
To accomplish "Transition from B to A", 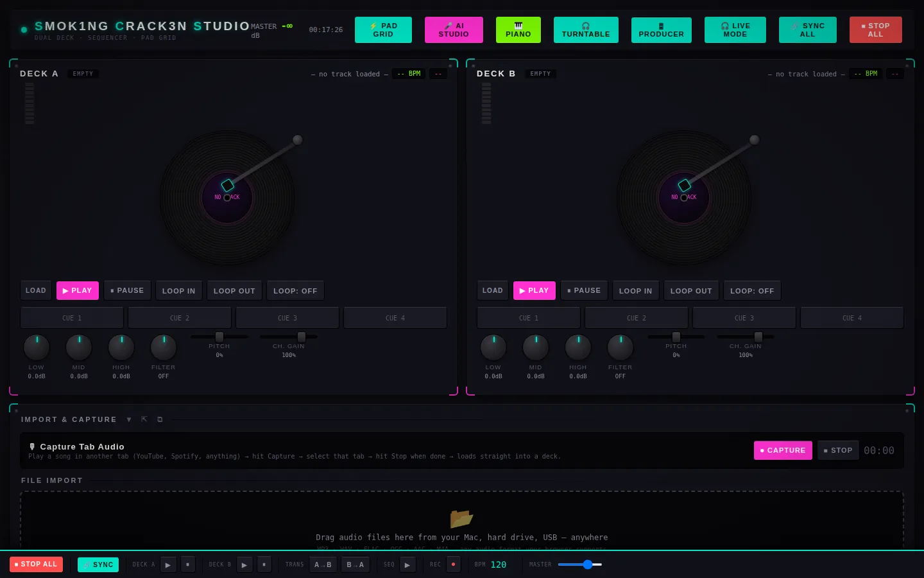I will tap(355, 565).
